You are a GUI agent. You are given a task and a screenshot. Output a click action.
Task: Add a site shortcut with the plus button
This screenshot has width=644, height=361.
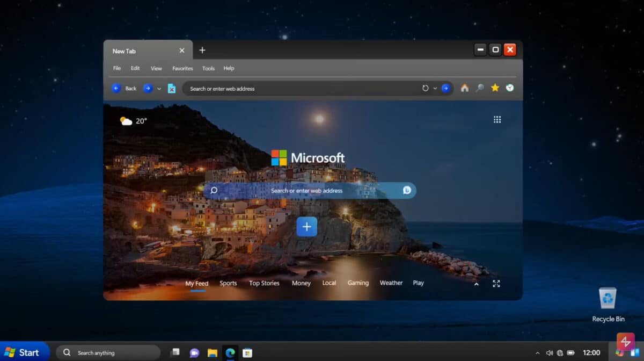pyautogui.click(x=306, y=227)
